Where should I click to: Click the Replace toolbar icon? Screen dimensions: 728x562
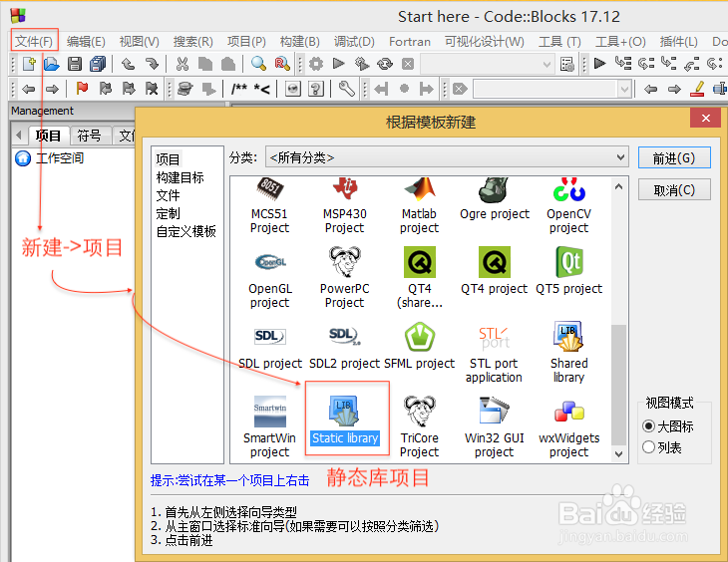pyautogui.click(x=282, y=64)
